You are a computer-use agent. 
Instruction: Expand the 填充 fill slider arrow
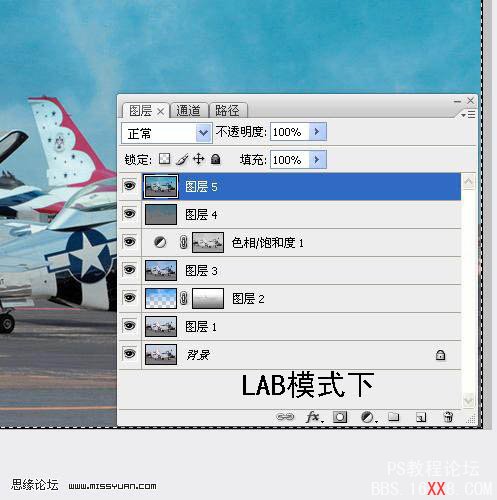(318, 160)
